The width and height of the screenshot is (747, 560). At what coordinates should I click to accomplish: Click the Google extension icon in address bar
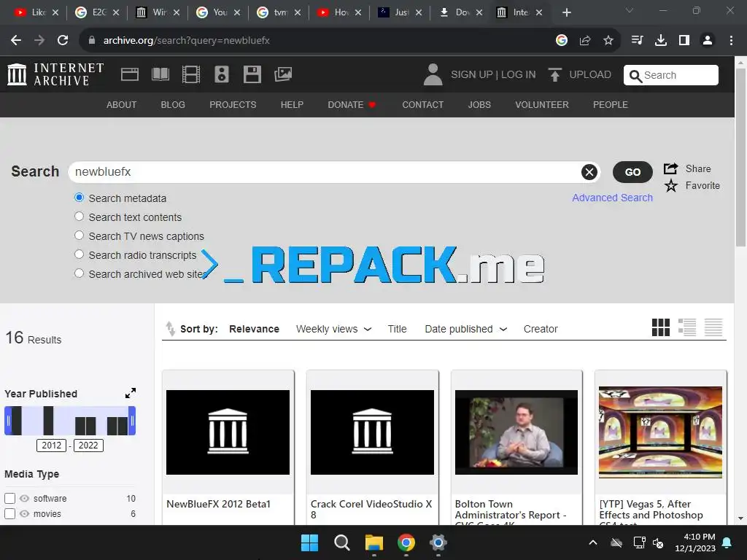click(x=562, y=41)
